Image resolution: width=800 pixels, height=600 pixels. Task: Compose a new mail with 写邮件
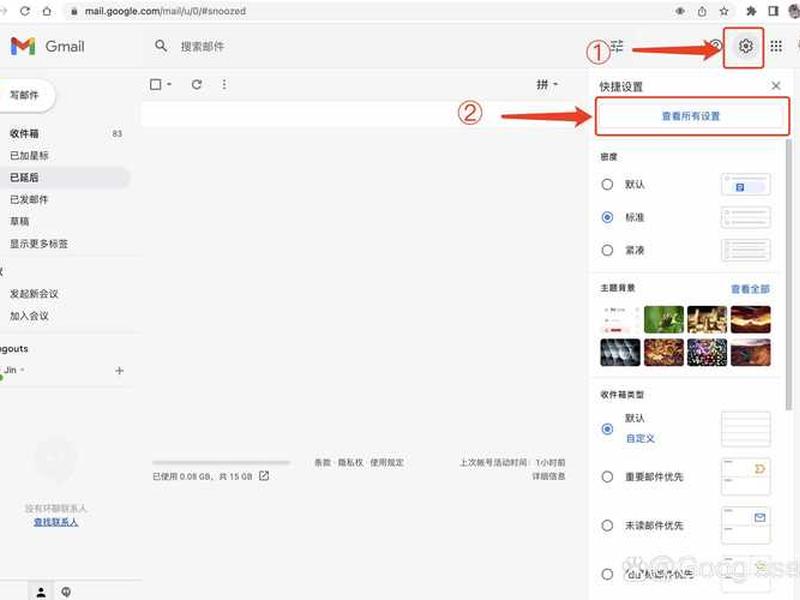coord(26,95)
